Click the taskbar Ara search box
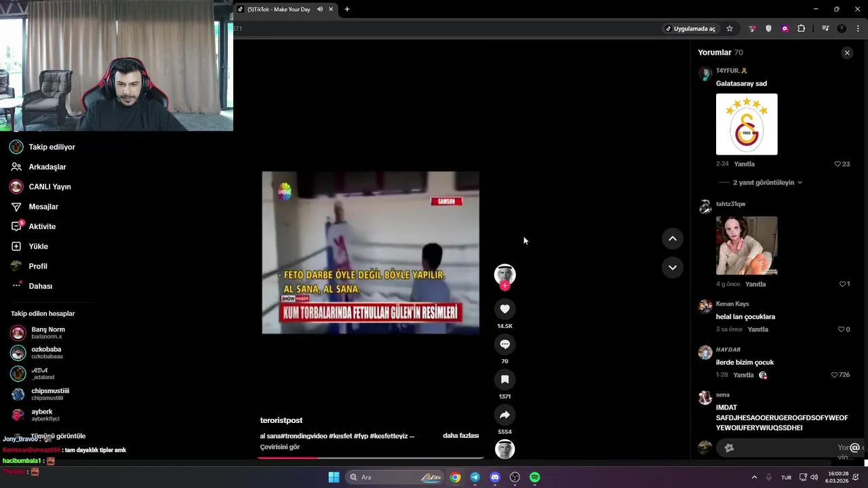868x488 pixels. [x=395, y=477]
